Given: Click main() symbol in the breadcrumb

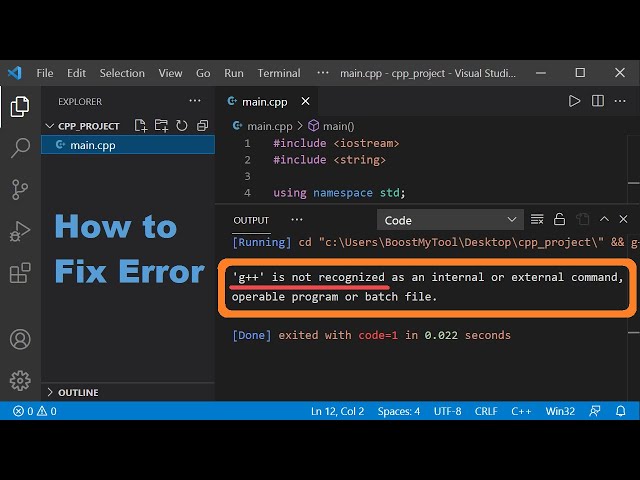Looking at the screenshot, I should pos(338,126).
